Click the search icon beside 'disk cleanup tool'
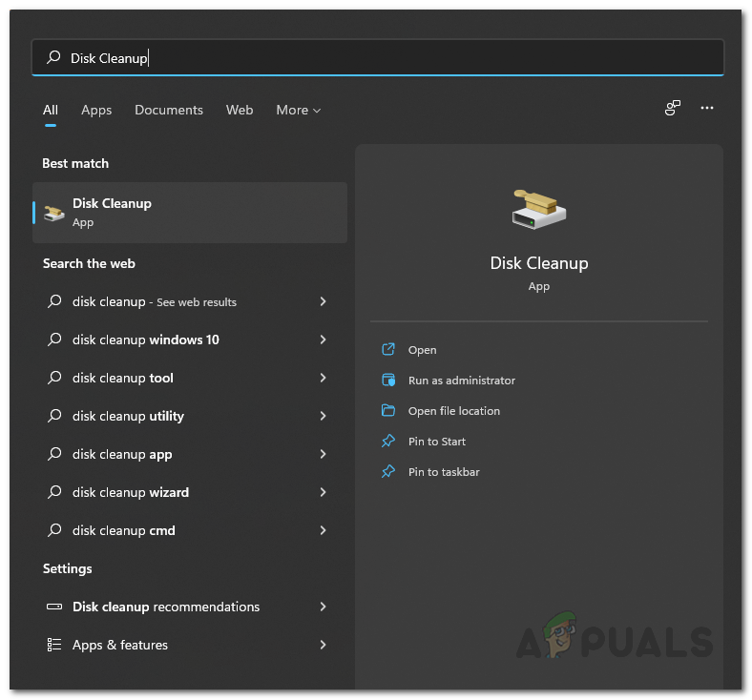The width and height of the screenshot is (752, 700). point(54,378)
